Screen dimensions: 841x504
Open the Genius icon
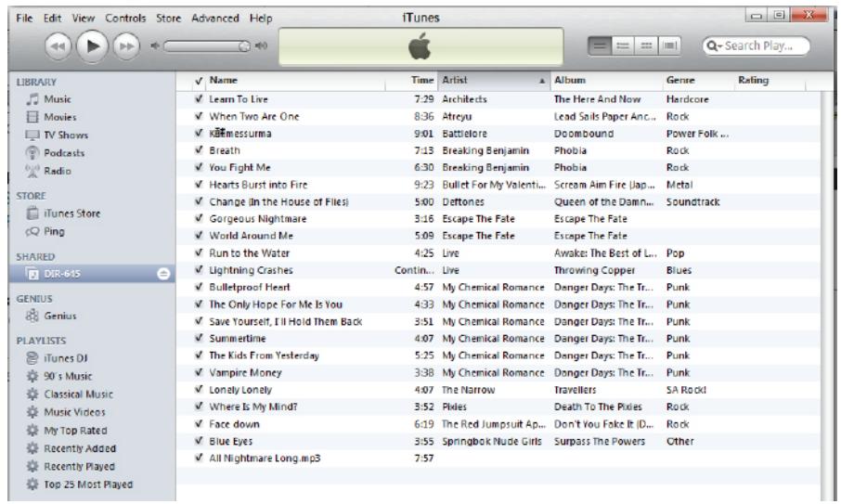coord(32,316)
